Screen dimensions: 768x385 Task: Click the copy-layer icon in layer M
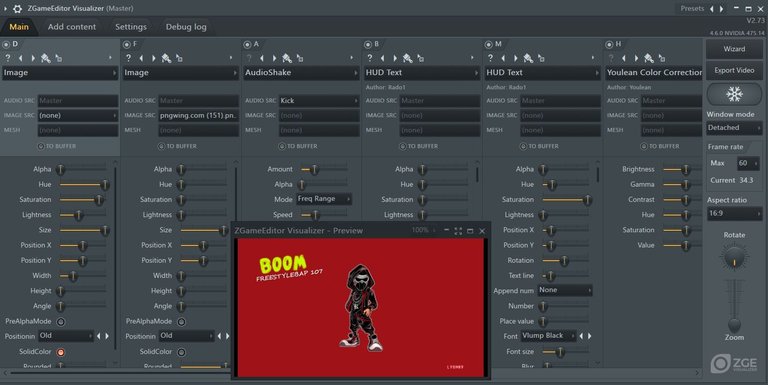point(541,58)
